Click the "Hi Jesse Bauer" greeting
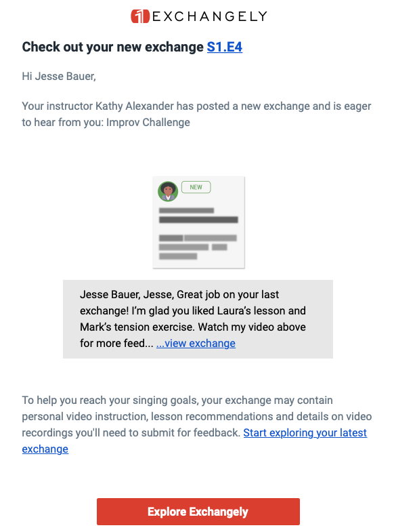This screenshot has width=394, height=532. pyautogui.click(x=59, y=77)
